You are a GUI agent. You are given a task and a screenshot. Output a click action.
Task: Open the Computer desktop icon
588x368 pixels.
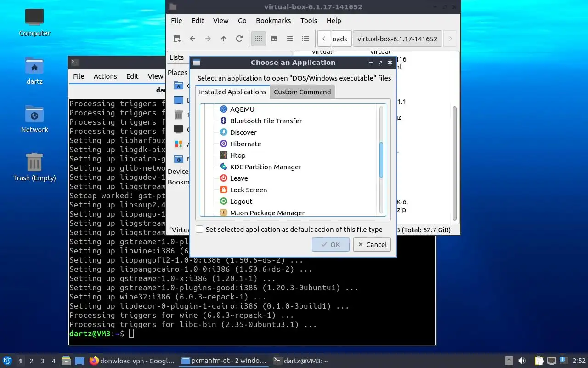tap(34, 22)
